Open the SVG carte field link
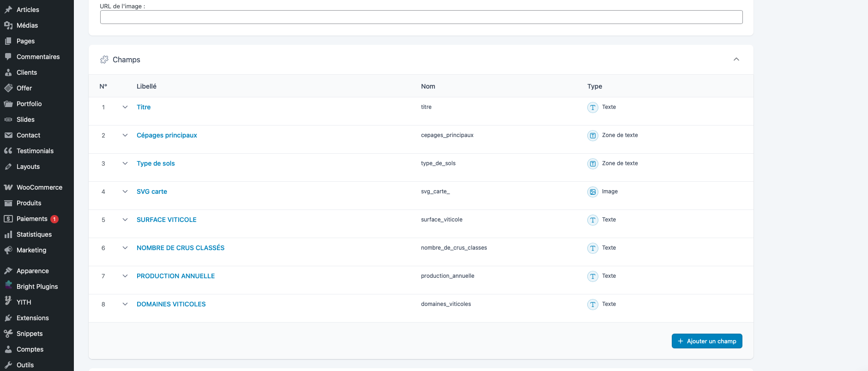 [x=152, y=191]
